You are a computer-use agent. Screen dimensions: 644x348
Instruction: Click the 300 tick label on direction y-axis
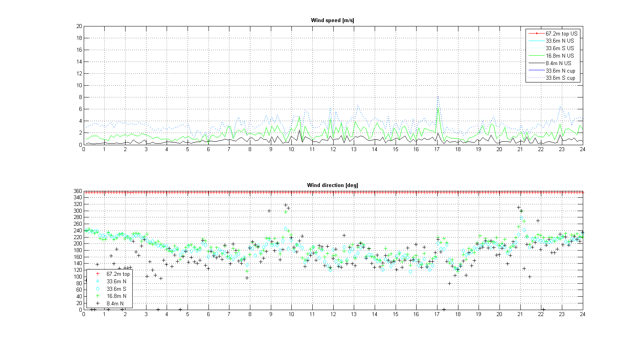pos(78,211)
